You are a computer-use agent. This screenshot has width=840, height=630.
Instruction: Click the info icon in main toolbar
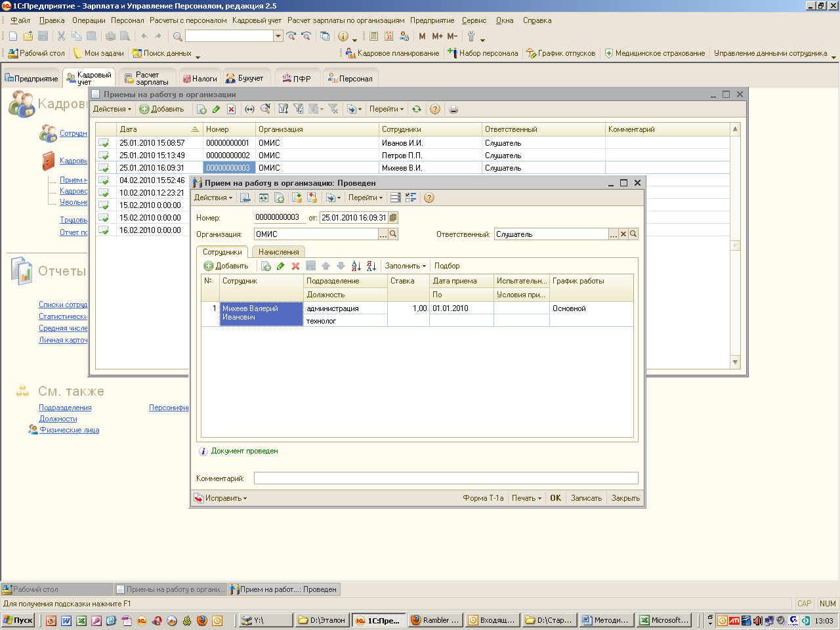pyautogui.click(x=343, y=36)
